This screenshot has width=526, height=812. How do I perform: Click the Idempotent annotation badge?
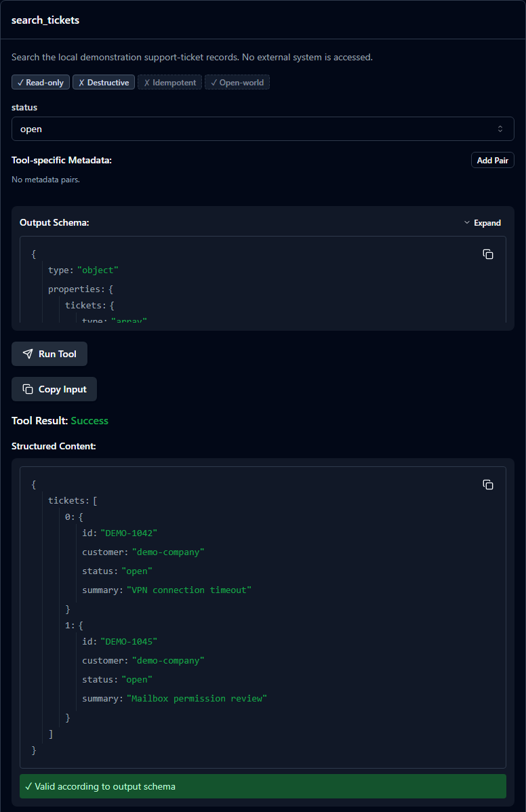[x=170, y=82]
